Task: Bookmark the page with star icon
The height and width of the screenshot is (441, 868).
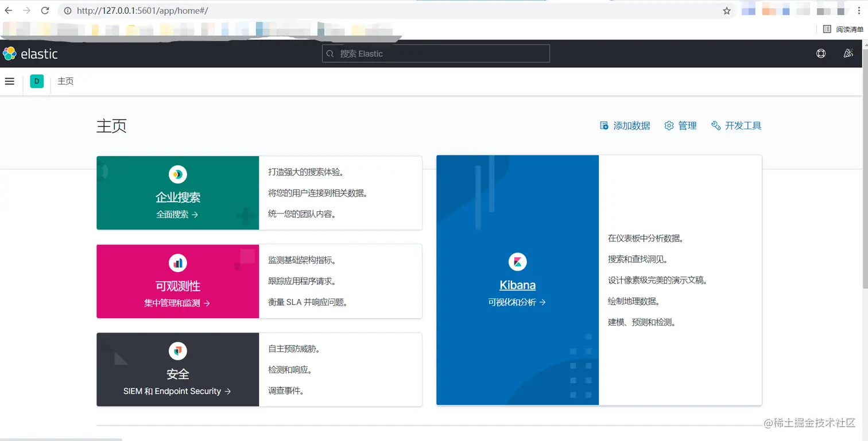Action: [727, 10]
